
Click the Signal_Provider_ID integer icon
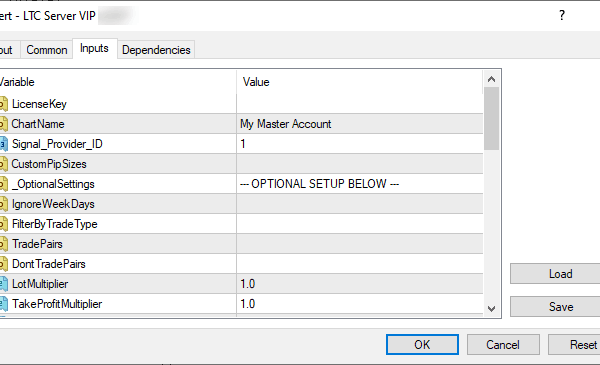[x=3, y=144]
